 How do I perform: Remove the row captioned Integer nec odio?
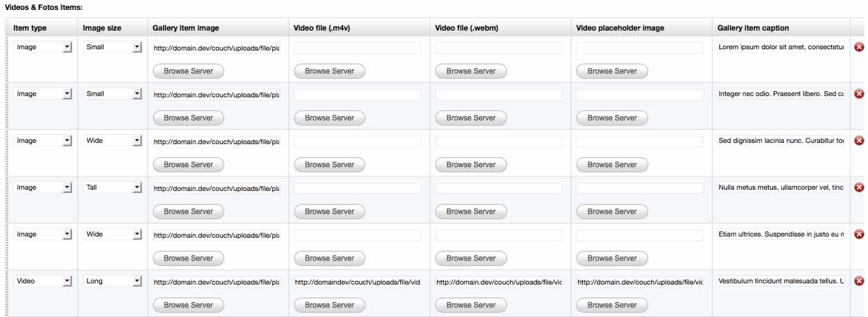click(859, 94)
